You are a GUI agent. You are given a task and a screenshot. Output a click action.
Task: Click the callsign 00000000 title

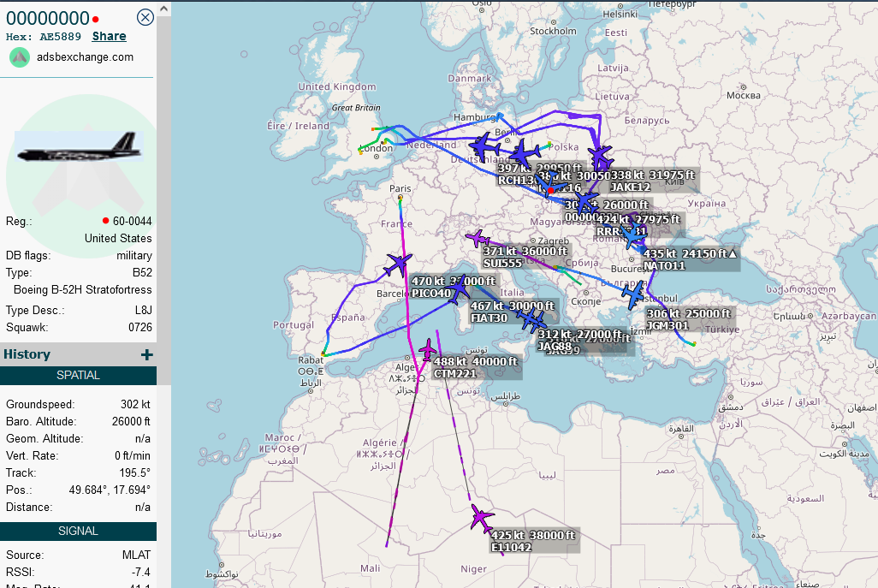[x=48, y=18]
